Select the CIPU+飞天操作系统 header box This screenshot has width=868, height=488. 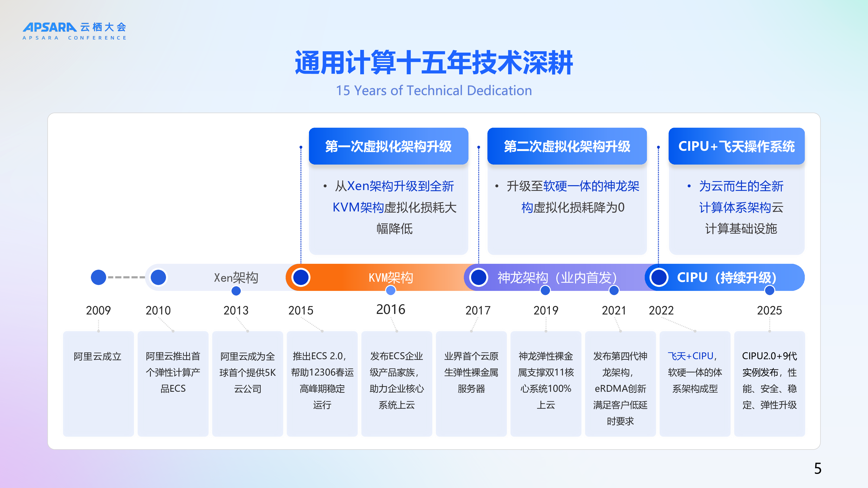click(737, 146)
